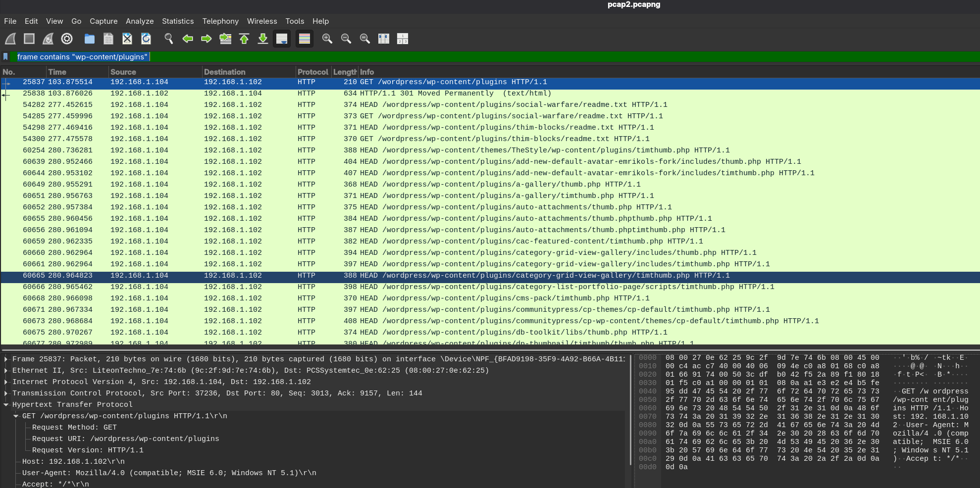Click the open capture file folder icon

(x=90, y=39)
